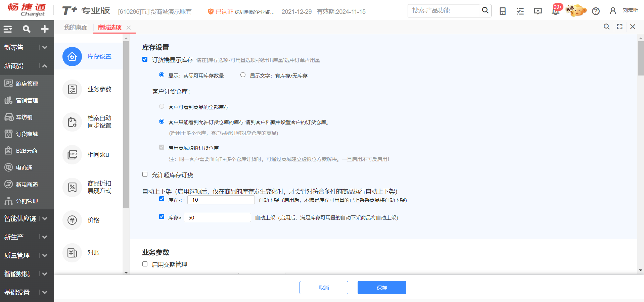Click the 畅捷通 Chanjet logo

pos(27,10)
